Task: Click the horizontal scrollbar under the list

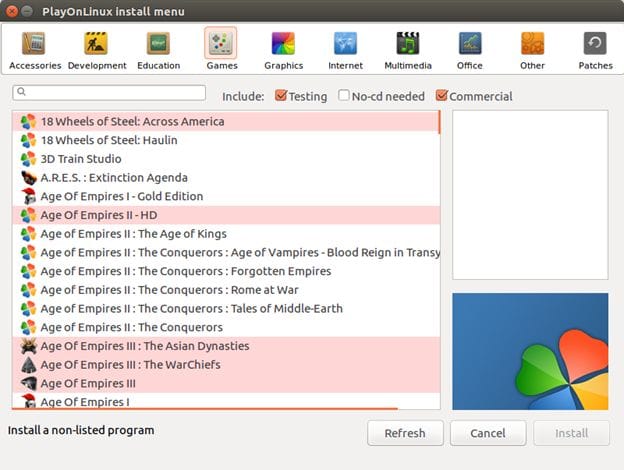Action: tap(205, 408)
